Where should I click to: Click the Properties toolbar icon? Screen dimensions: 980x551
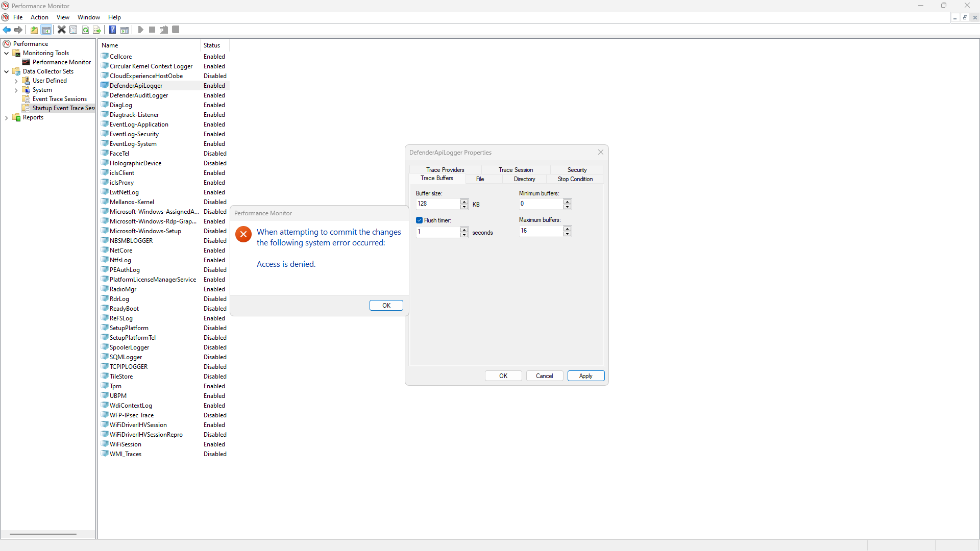pos(73,30)
